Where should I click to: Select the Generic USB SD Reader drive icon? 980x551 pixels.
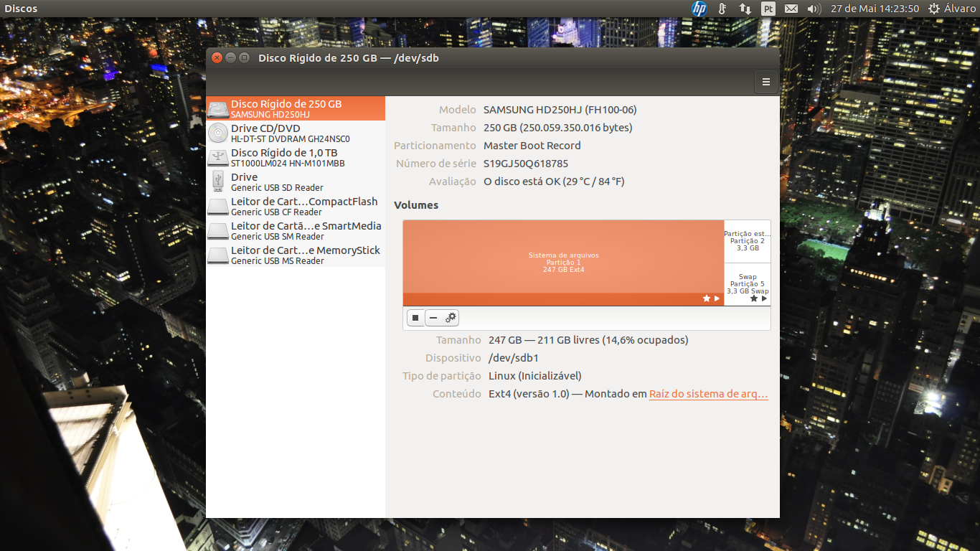coord(218,182)
